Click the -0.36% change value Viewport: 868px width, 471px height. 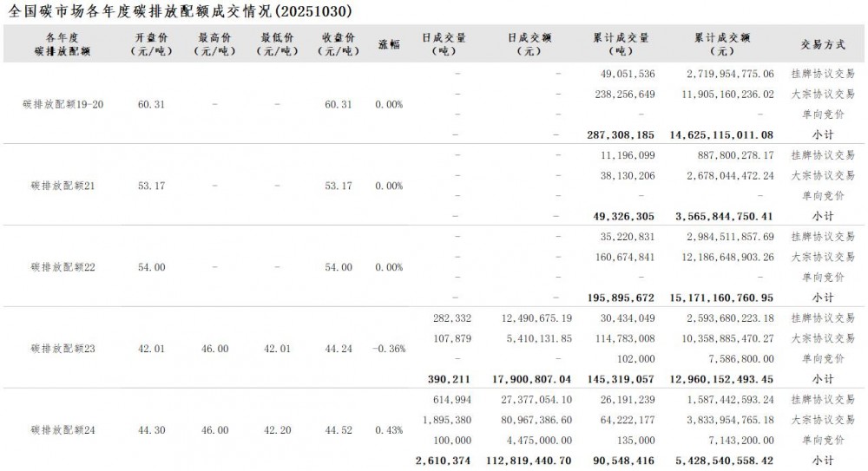(388, 349)
